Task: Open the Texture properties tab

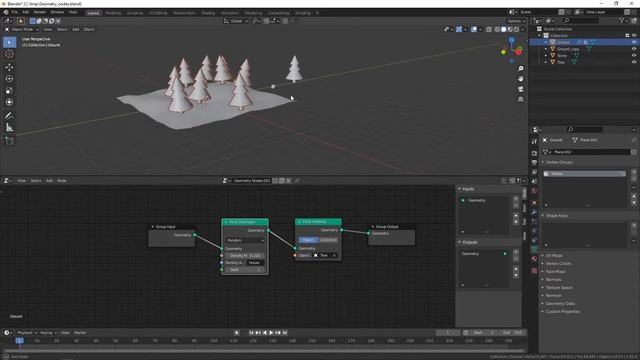Action: pyautogui.click(x=534, y=270)
